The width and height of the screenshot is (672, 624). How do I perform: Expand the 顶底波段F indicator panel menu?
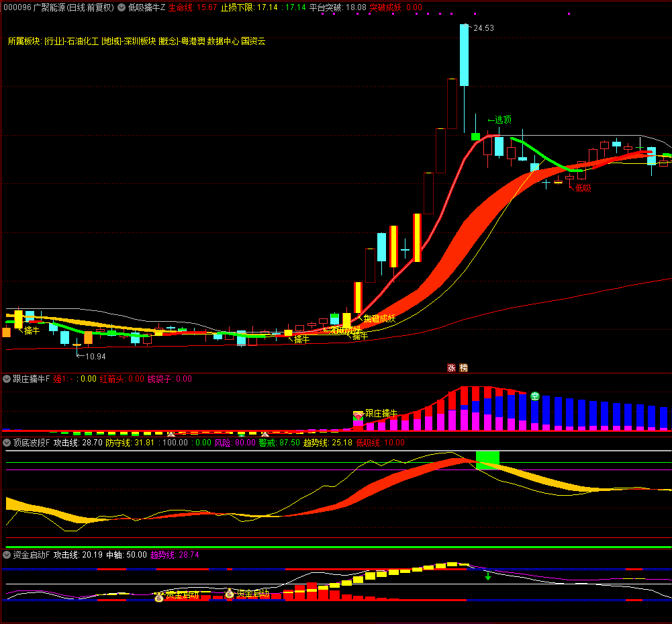7,443
